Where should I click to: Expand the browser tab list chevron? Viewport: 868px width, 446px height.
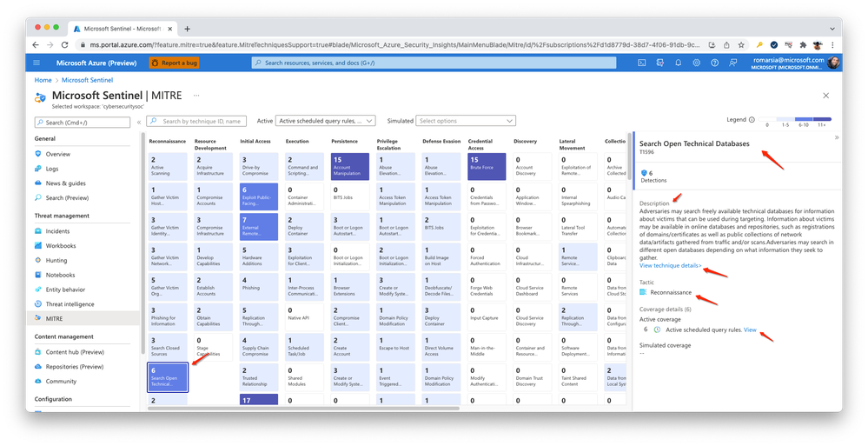[x=832, y=29]
